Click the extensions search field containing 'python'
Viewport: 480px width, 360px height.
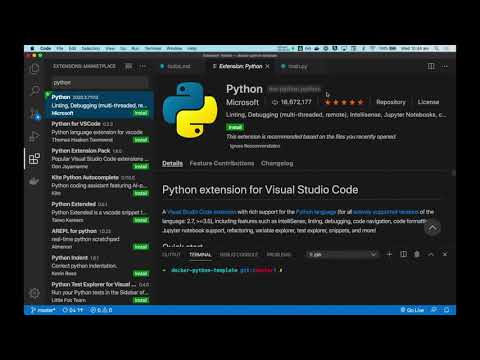[99, 83]
